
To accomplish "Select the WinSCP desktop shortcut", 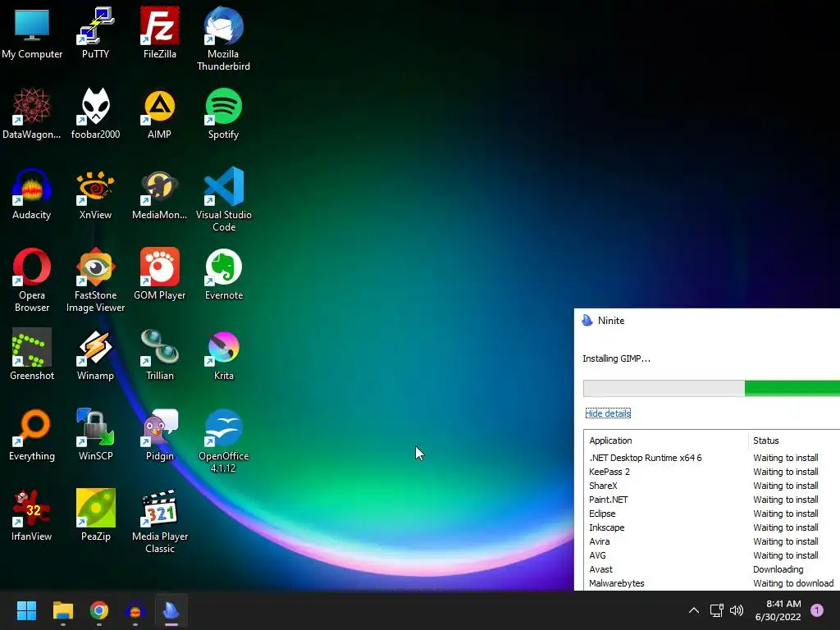I will [95, 435].
